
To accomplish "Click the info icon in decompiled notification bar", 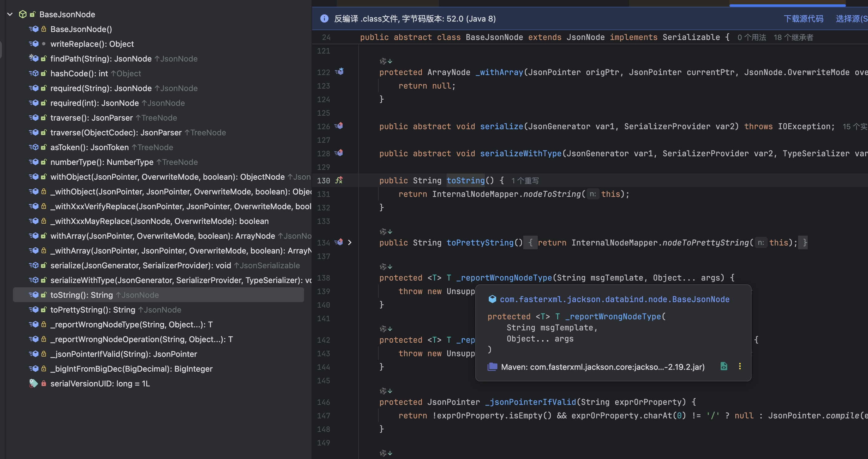I will [324, 18].
